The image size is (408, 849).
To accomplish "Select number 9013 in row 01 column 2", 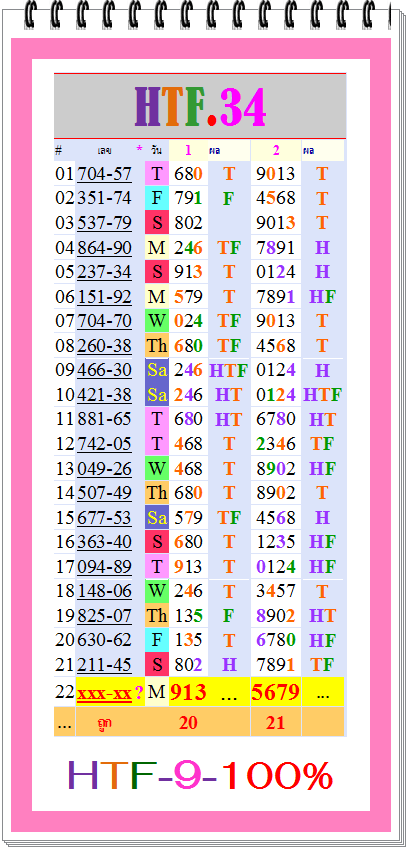I will pos(276,174).
